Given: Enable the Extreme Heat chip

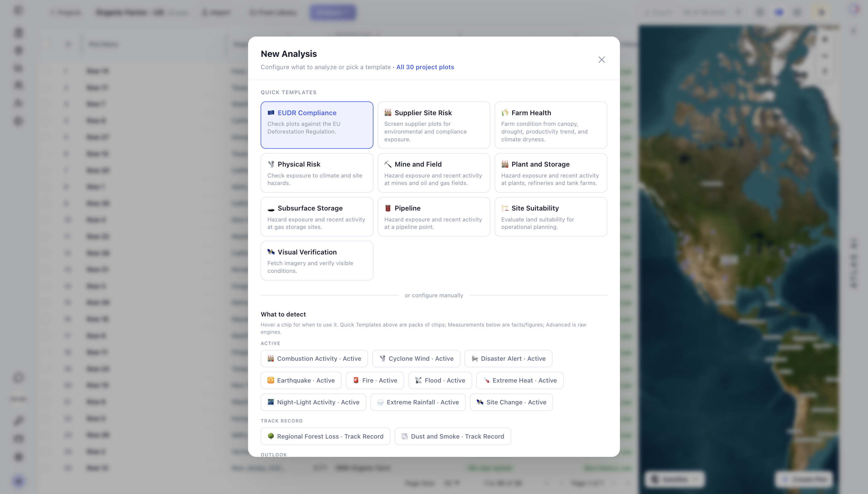Looking at the screenshot, I should click(520, 380).
